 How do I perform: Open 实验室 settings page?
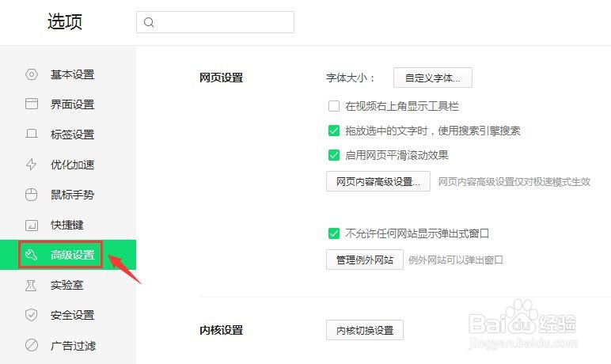point(68,285)
